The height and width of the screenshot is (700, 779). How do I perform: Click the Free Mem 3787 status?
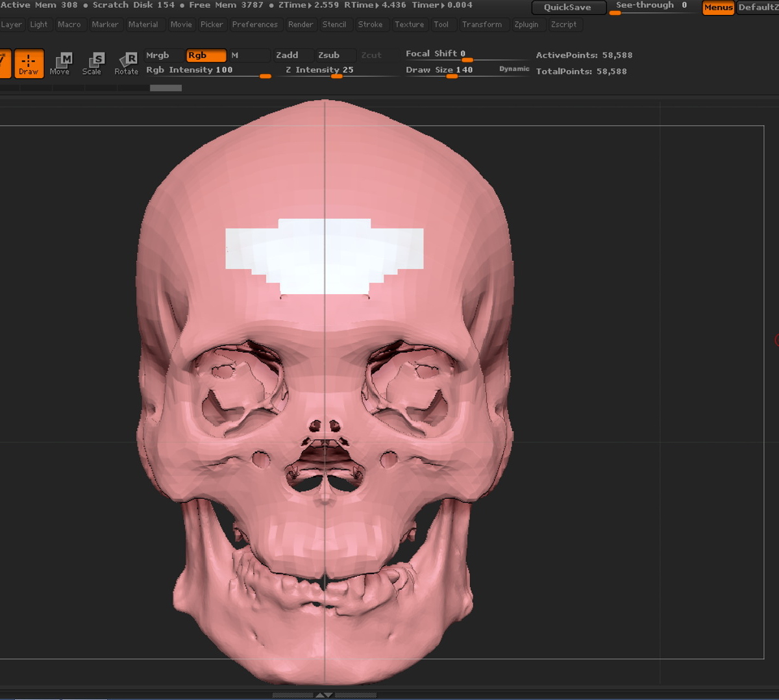226,5
